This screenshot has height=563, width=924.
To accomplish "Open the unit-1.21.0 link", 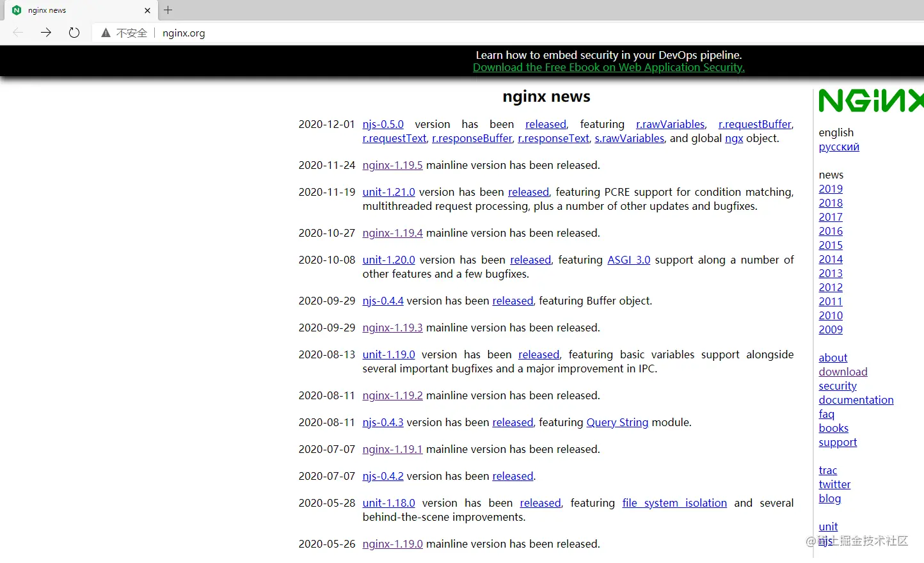I will 388,193.
